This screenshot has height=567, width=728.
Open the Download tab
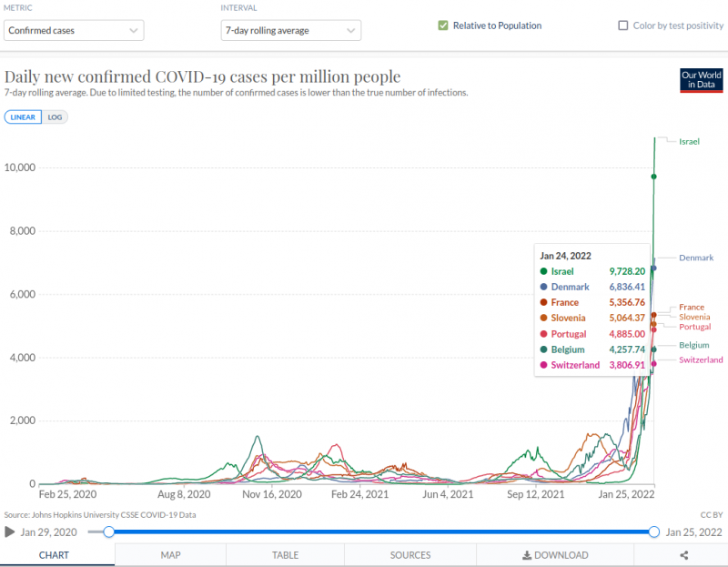point(555,555)
